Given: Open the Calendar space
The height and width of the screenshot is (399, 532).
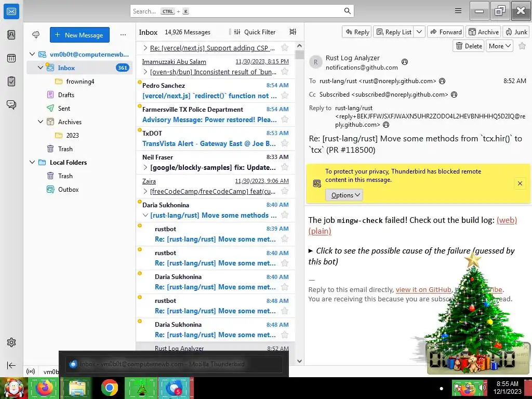Looking at the screenshot, I should (x=11, y=58).
